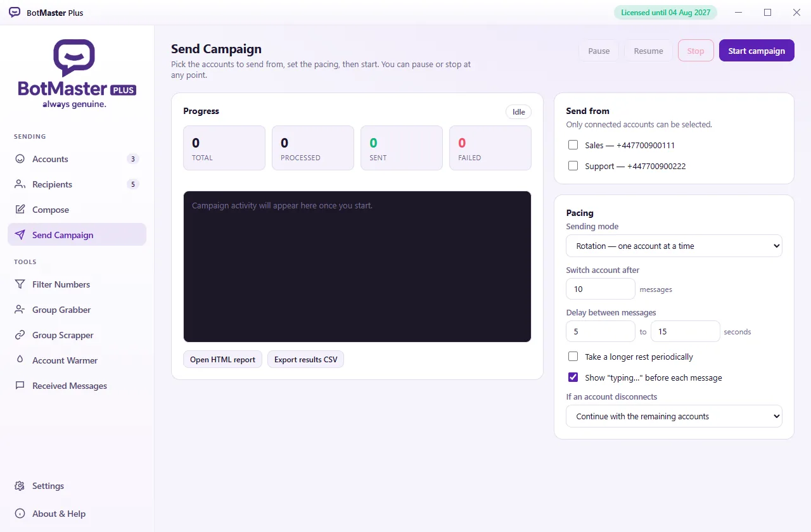
Task: Click the Switch account after messages field
Action: click(601, 289)
